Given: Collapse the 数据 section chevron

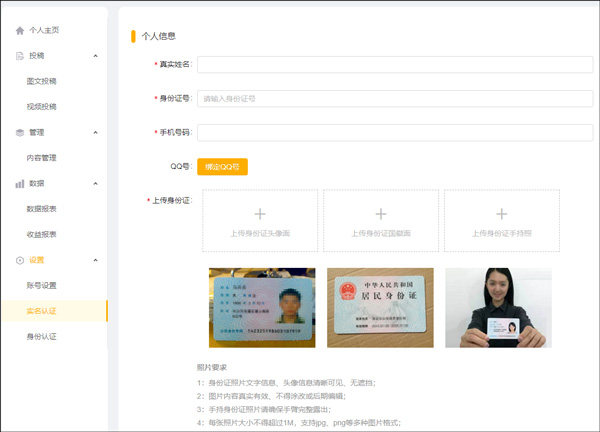Looking at the screenshot, I should tap(95, 184).
